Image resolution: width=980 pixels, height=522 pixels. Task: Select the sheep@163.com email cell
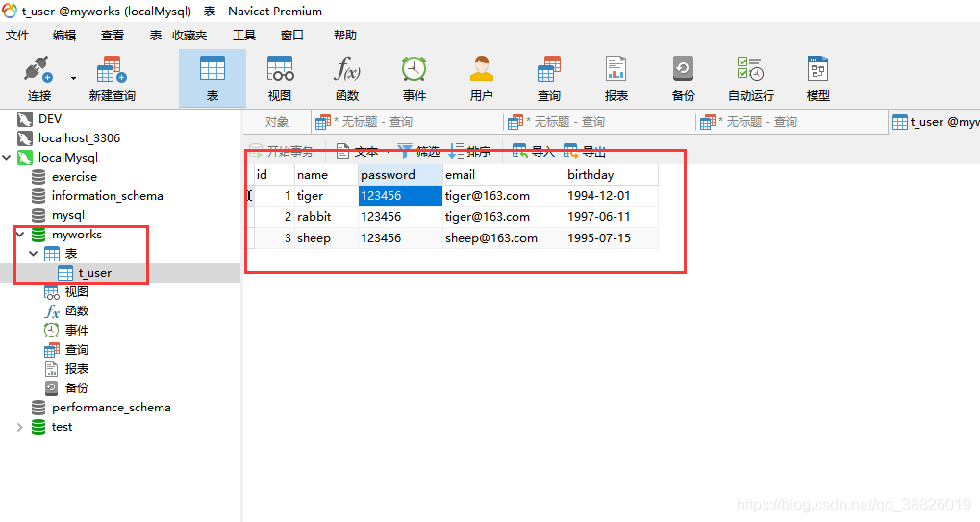504,238
